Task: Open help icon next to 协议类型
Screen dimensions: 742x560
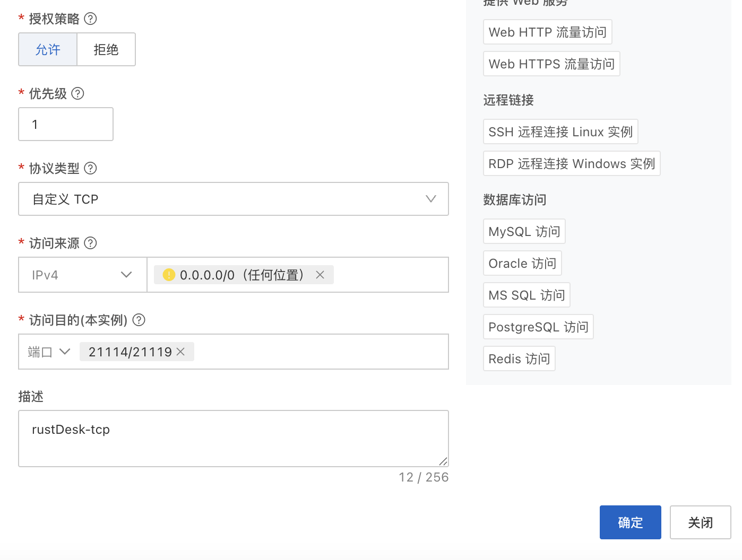Action: click(x=91, y=169)
